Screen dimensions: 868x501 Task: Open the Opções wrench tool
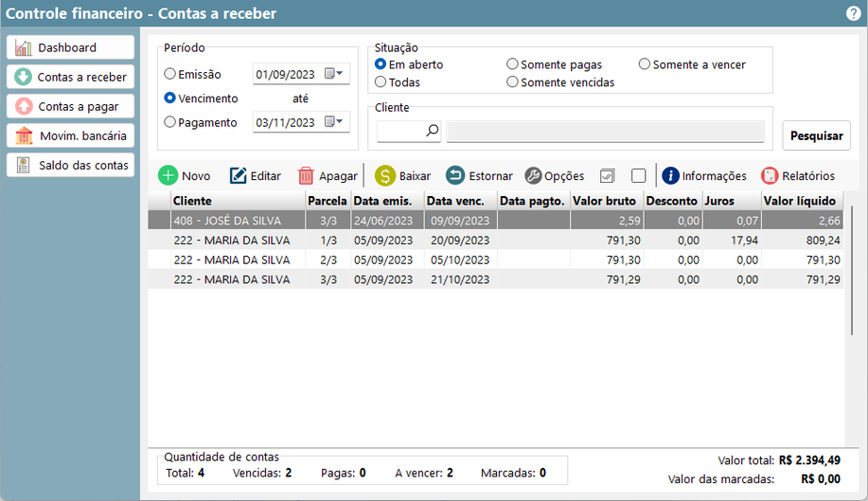533,176
